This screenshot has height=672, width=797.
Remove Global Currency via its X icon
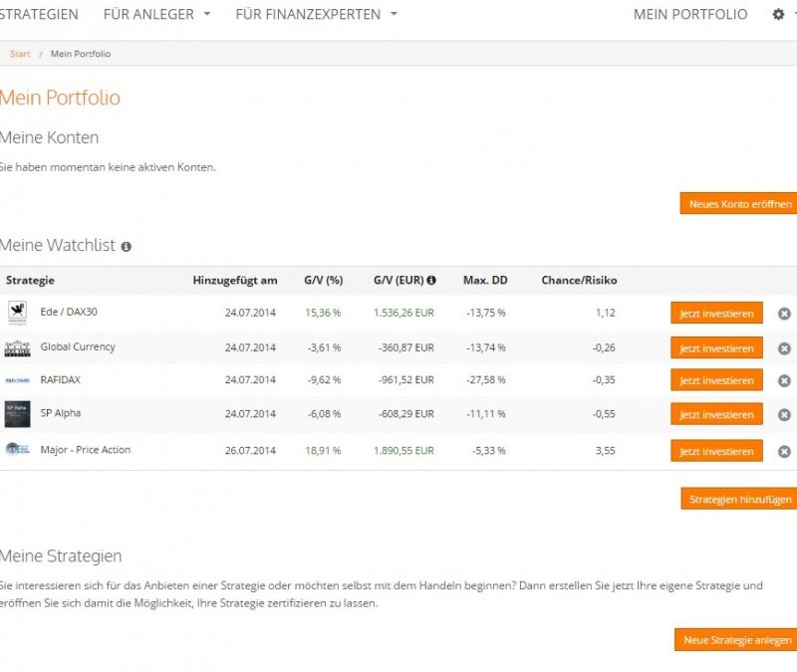pyautogui.click(x=784, y=348)
